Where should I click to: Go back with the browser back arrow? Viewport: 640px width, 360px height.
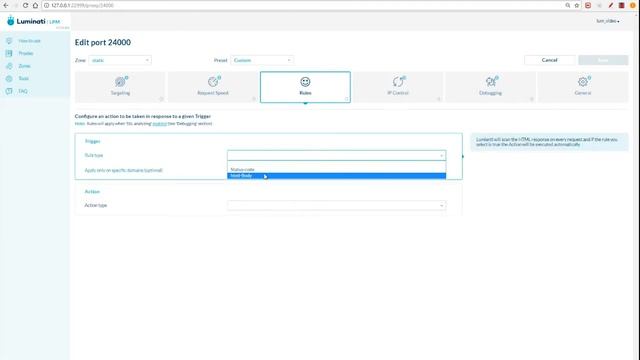click(6, 5)
